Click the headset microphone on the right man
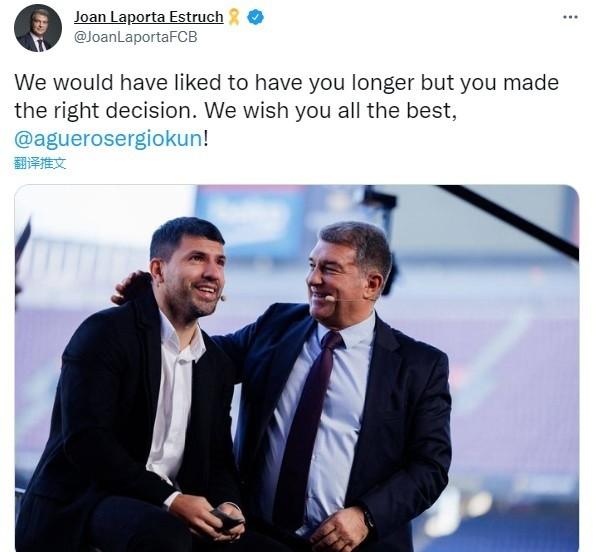Screen dimensions: 596x552 point(330,299)
